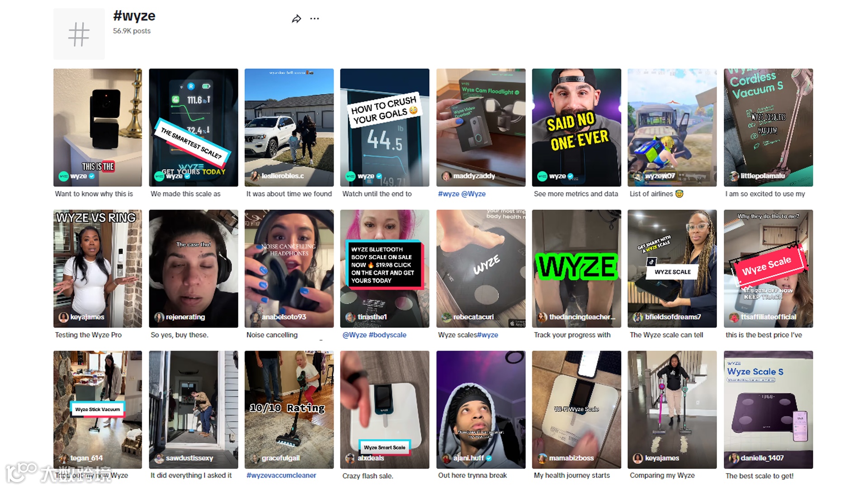Viewport: 868px width, 488px height.
Task: Open Wyze scales#wyze caption link
Action: [468, 335]
